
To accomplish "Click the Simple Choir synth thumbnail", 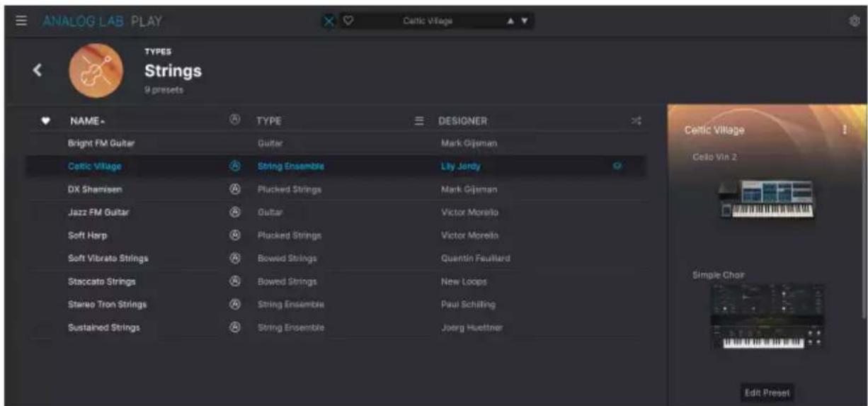I will tap(767, 316).
